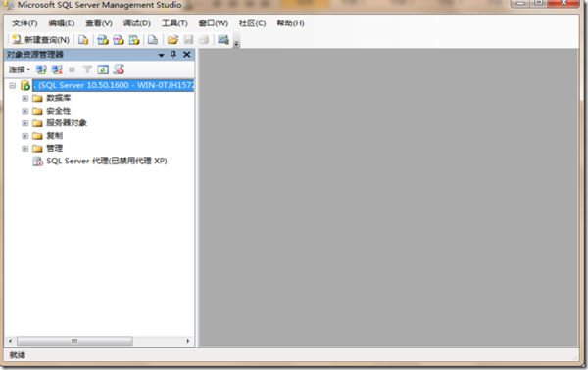Image resolution: width=588 pixels, height=370 pixels.
Task: Open the 编辑(E) menu
Action: (62, 23)
